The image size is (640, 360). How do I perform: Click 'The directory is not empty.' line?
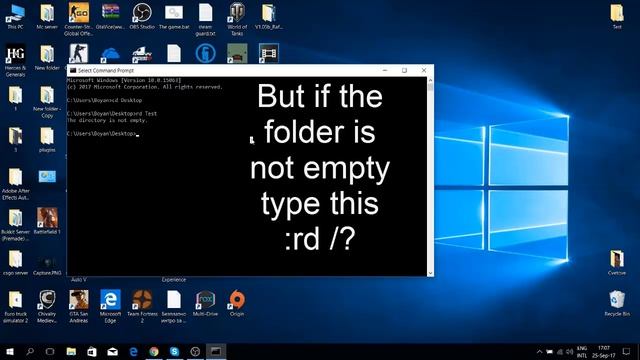107,120
